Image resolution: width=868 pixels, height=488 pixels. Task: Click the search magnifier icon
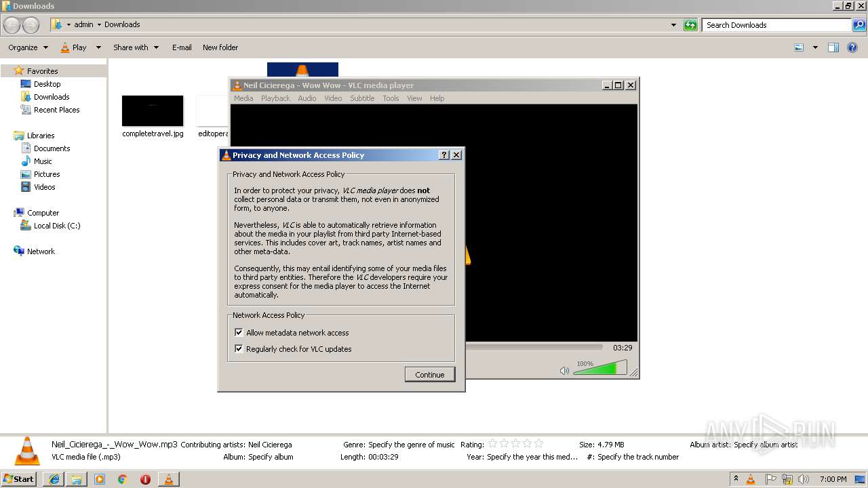coord(859,25)
